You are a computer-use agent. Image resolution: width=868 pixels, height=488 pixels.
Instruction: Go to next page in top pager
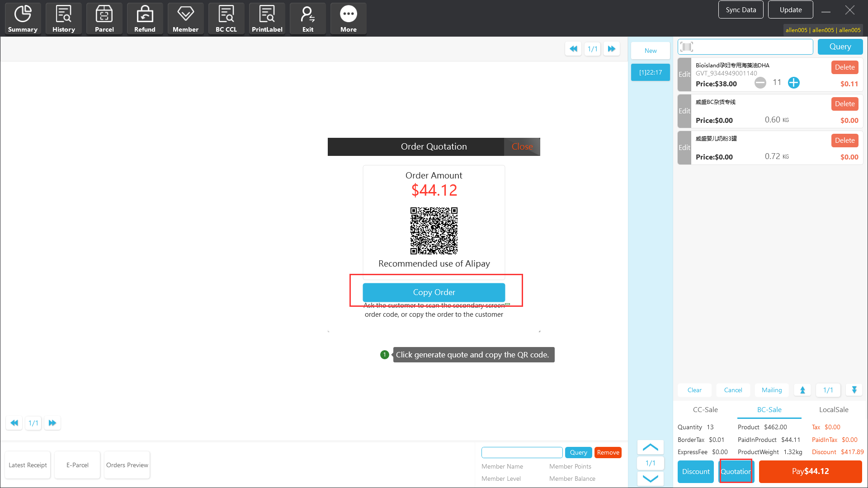[x=611, y=49]
